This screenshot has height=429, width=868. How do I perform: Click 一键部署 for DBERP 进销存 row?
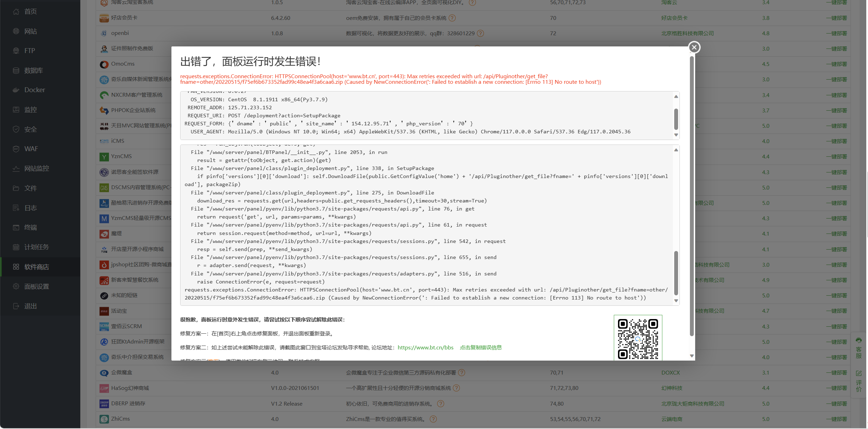[x=837, y=404]
